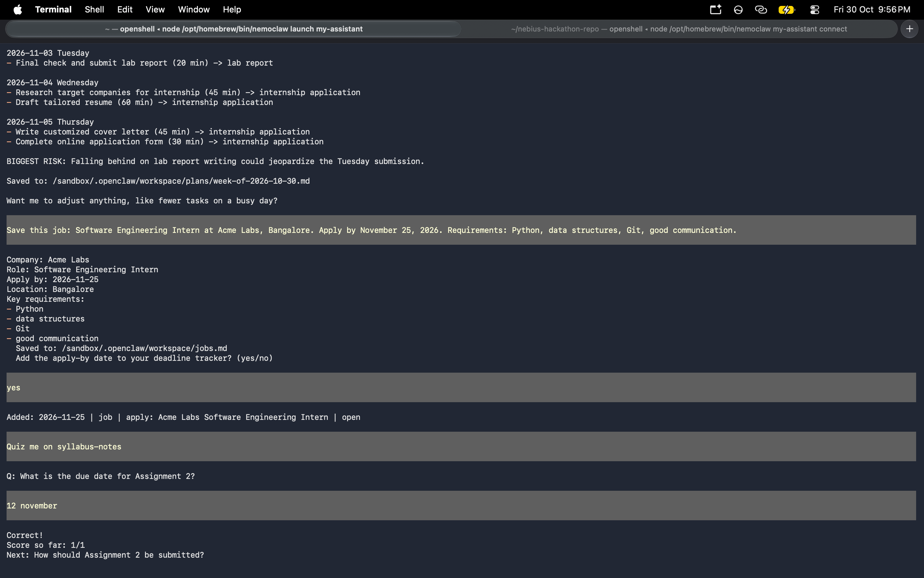Click '2026-11-03 Tuesday' heading
The width and height of the screenshot is (924, 578).
tap(48, 53)
